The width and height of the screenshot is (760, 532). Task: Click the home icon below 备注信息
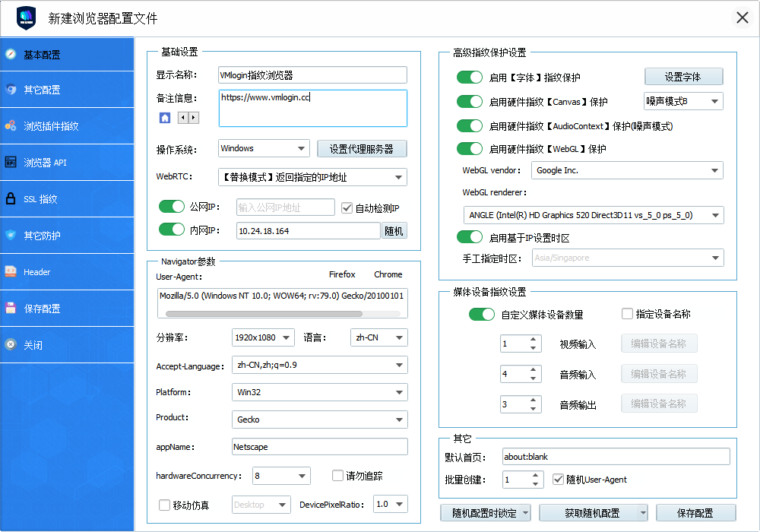pos(163,116)
